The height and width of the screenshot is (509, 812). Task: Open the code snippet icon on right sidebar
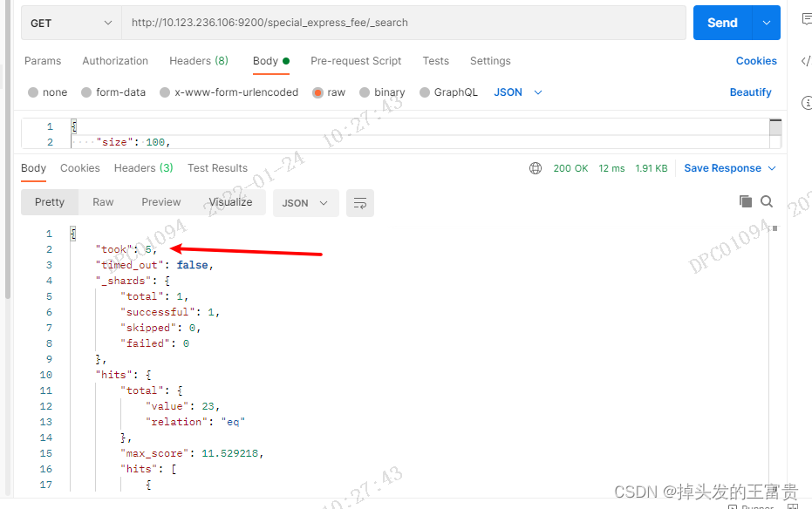pos(806,61)
